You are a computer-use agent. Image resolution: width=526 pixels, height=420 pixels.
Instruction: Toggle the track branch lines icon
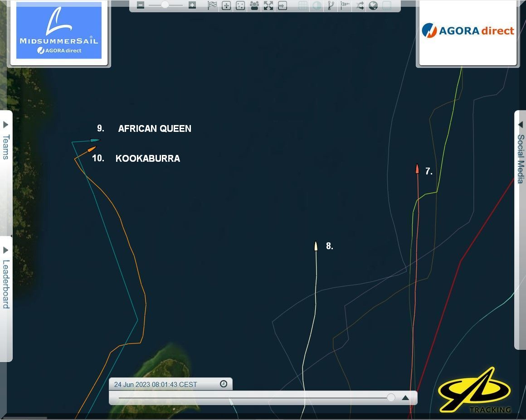coord(331,5)
